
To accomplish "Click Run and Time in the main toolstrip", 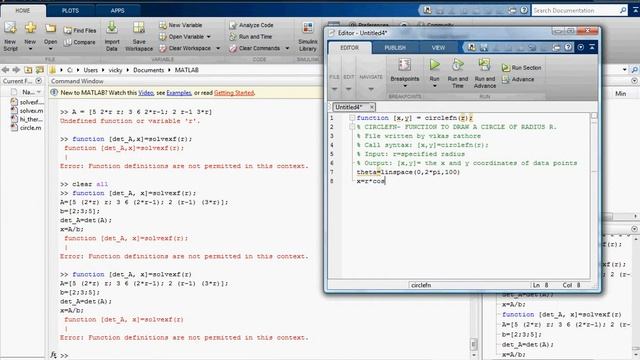I will point(250,37).
